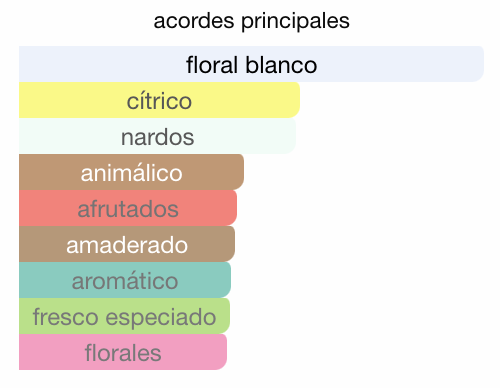Screen dimensions: 500x388
Task: Open the pink 'florales' accord bar
Action: coord(123,352)
